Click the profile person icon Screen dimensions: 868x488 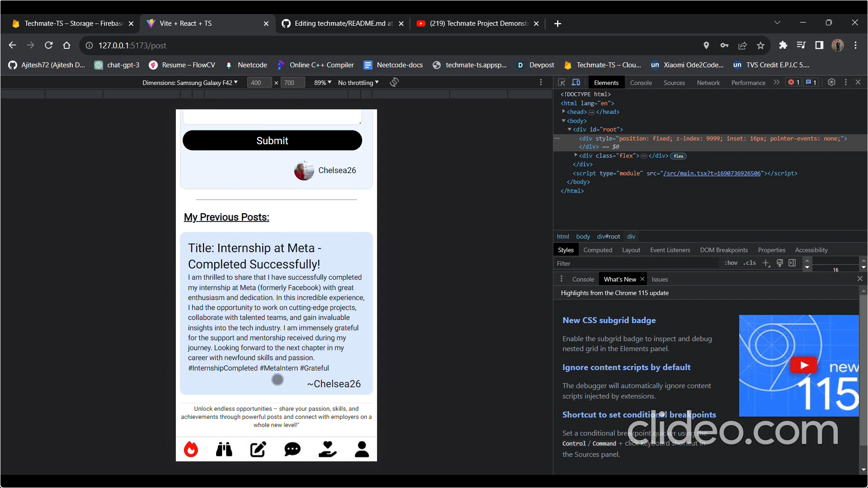click(362, 449)
